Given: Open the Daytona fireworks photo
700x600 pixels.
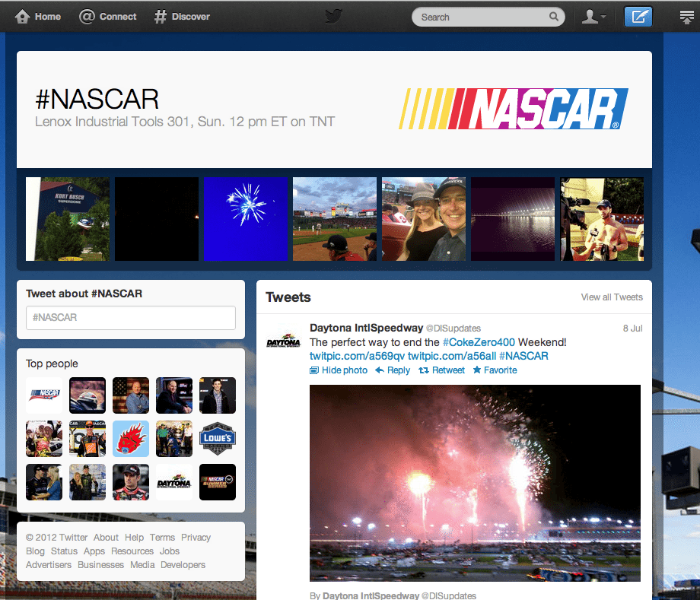Looking at the screenshot, I should point(475,483).
